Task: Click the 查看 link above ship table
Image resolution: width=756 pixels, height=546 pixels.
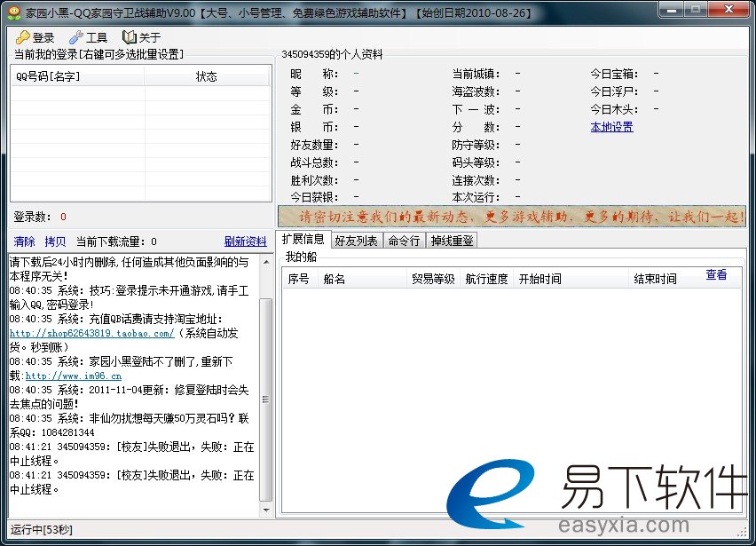Action: tap(716, 274)
